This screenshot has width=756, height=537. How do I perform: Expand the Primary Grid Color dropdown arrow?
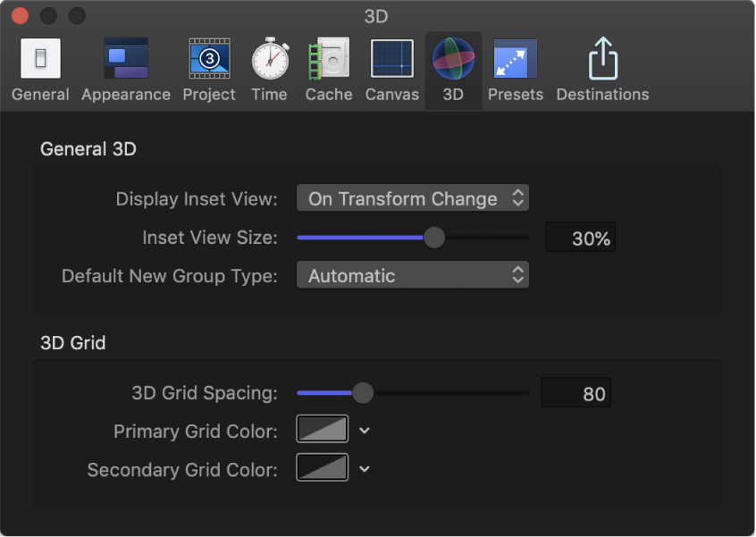pos(363,431)
